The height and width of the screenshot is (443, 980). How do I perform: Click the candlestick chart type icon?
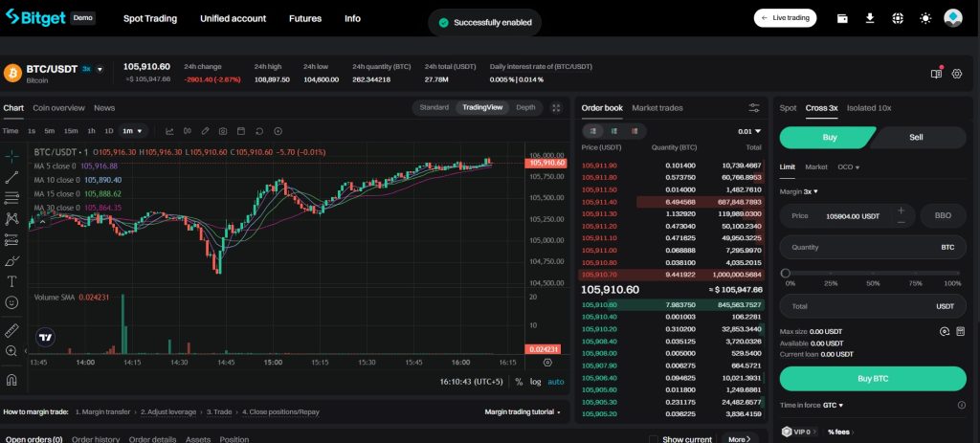(187, 131)
